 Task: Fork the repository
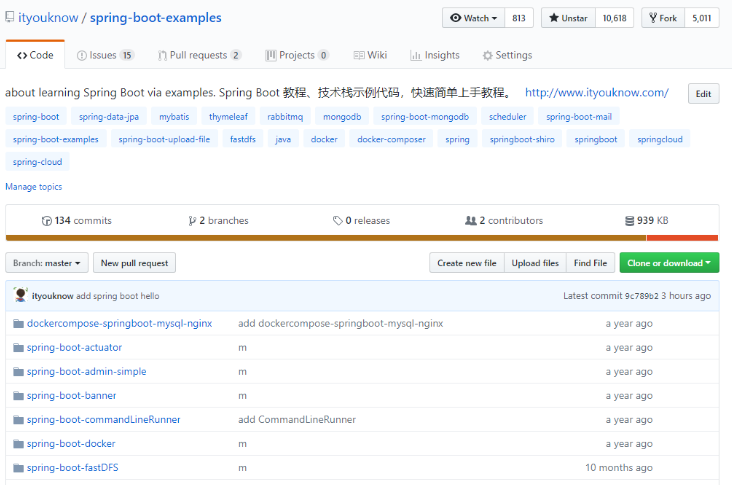point(663,18)
